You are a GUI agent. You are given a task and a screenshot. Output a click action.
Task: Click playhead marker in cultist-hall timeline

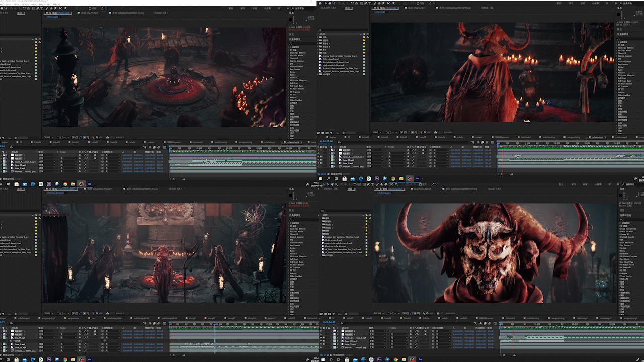tap(215, 324)
